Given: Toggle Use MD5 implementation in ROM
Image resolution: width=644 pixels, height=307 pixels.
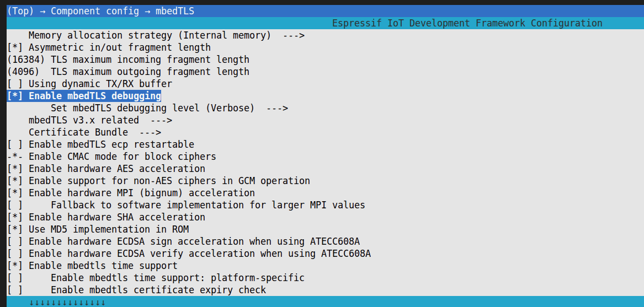Looking at the screenshot, I should [15, 229].
